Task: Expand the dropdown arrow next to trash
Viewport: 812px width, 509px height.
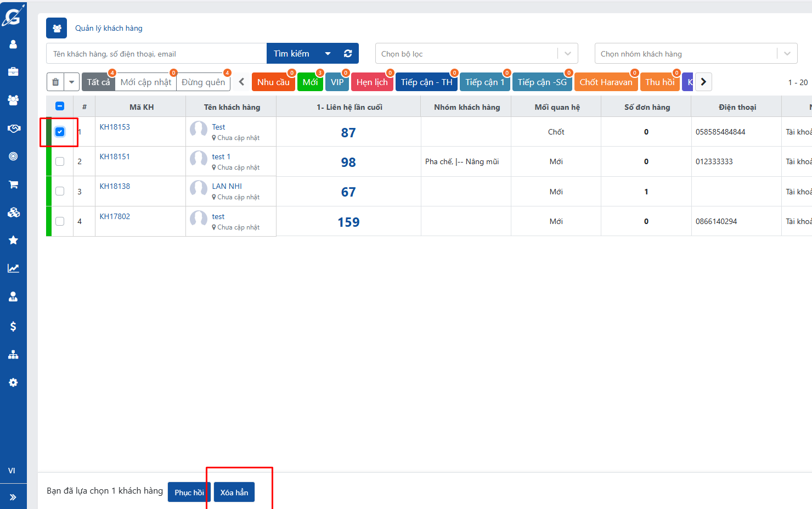Action: (x=71, y=82)
